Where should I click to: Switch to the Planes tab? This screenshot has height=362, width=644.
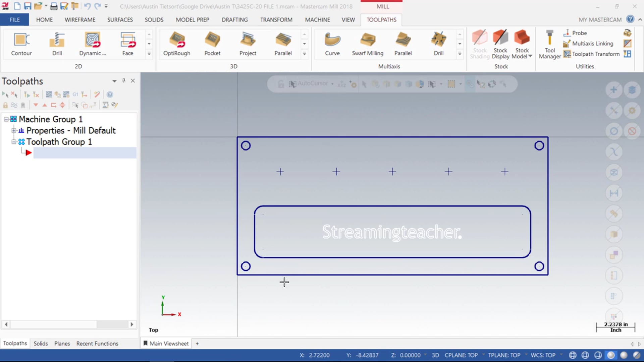[x=62, y=344]
